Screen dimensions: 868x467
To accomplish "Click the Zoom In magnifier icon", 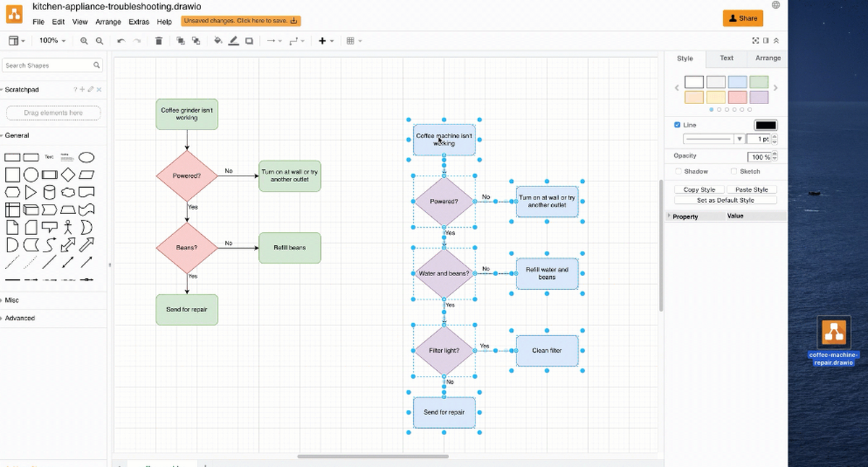I will point(84,41).
